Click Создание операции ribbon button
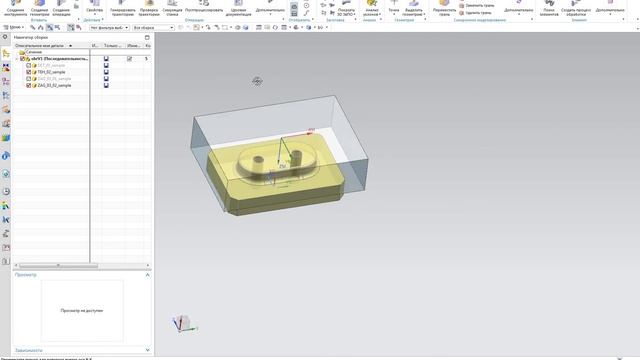640x360 pixels. click(61, 8)
